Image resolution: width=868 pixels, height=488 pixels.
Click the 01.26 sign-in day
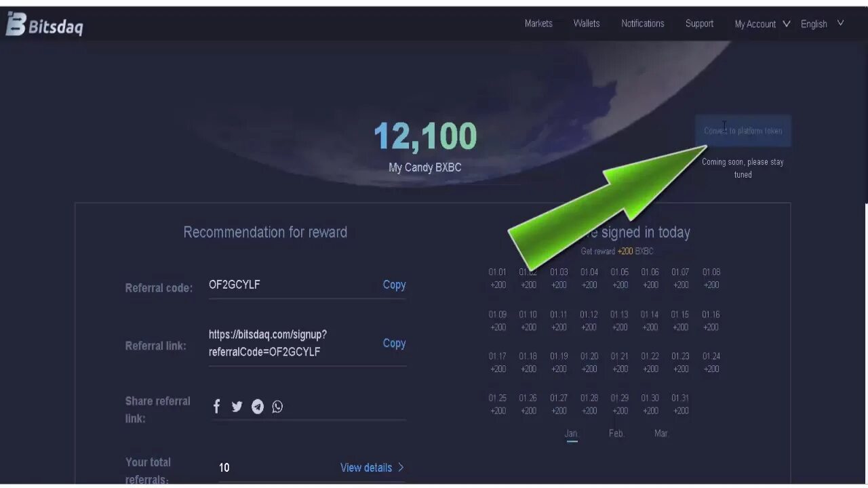(x=528, y=405)
